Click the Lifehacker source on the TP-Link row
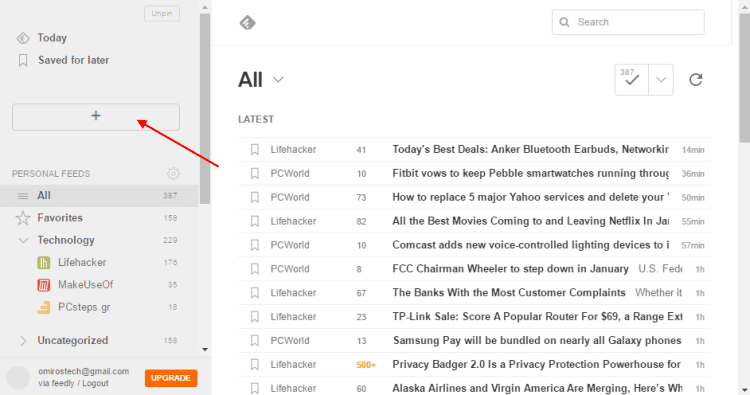 pyautogui.click(x=293, y=317)
